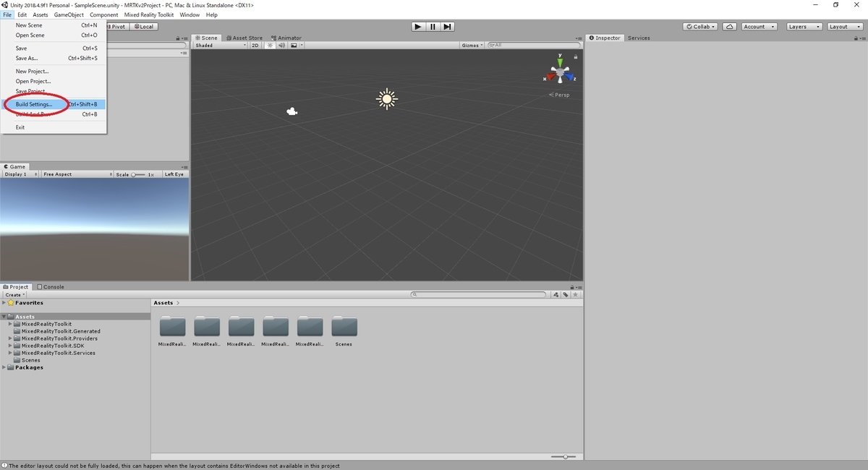
Task: Open the Free Aspect dropdown
Action: click(x=77, y=174)
